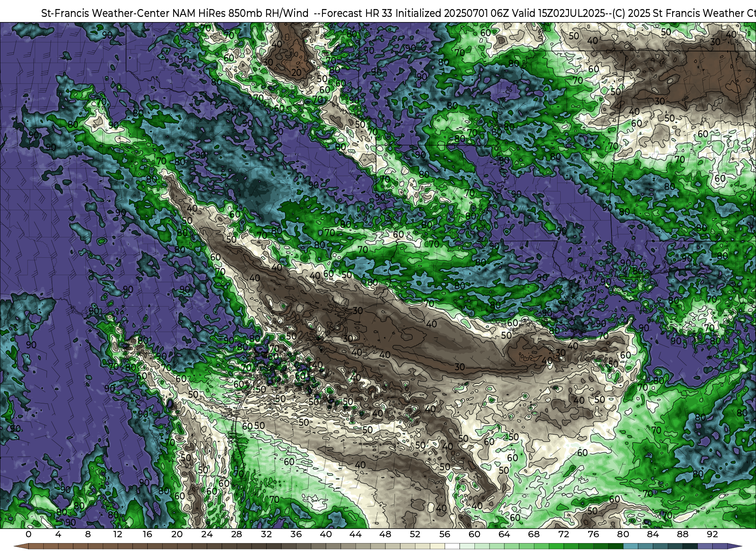The image size is (756, 551).
Task: Click the colorbar tick label '0'
Action: (28, 534)
